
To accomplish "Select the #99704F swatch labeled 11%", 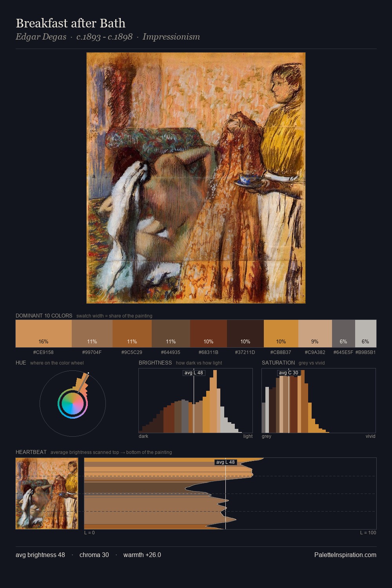I will pos(92,334).
